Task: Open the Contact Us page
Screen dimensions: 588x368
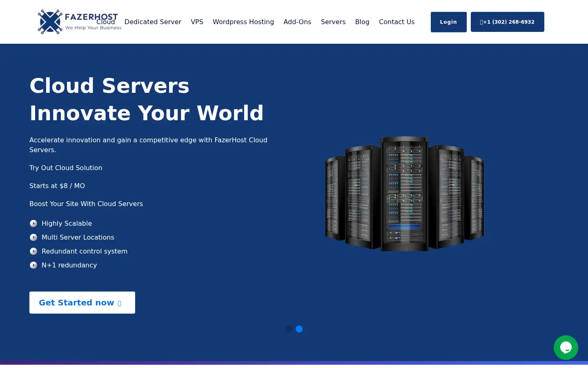Action: [x=396, y=22]
